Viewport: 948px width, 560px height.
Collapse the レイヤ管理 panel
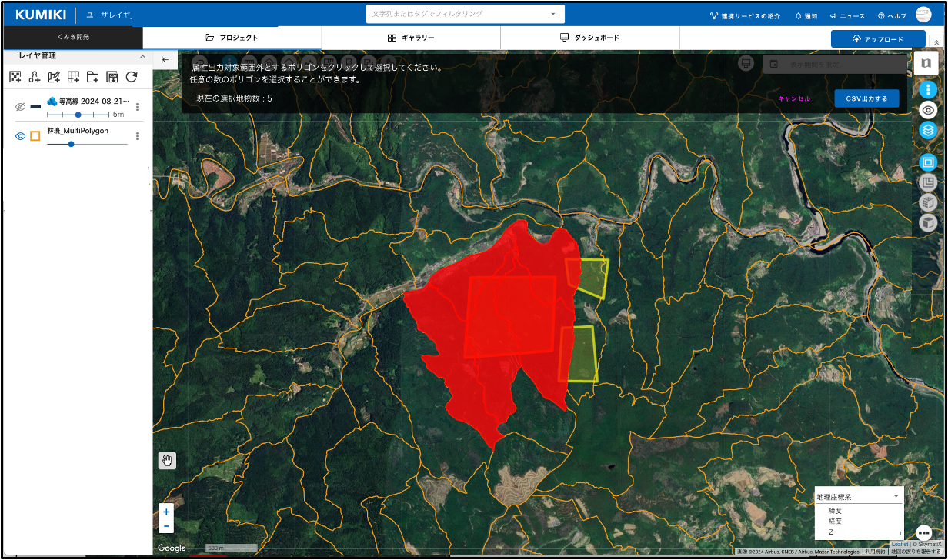[x=142, y=56]
